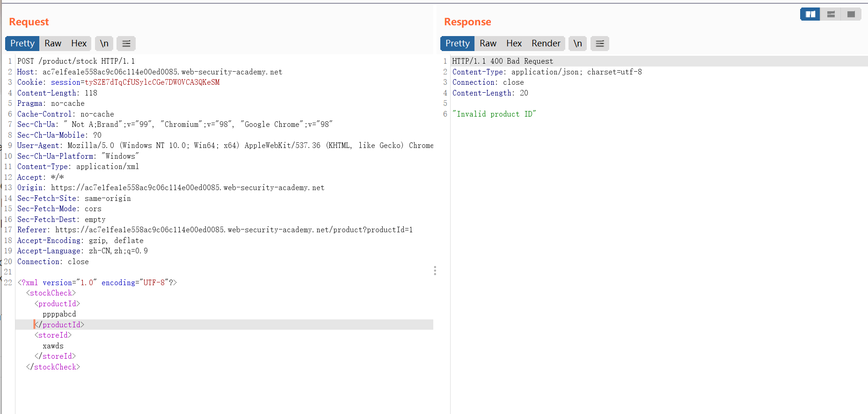Click Content-Type: application/xml header
The height and width of the screenshot is (414, 868).
(x=78, y=167)
